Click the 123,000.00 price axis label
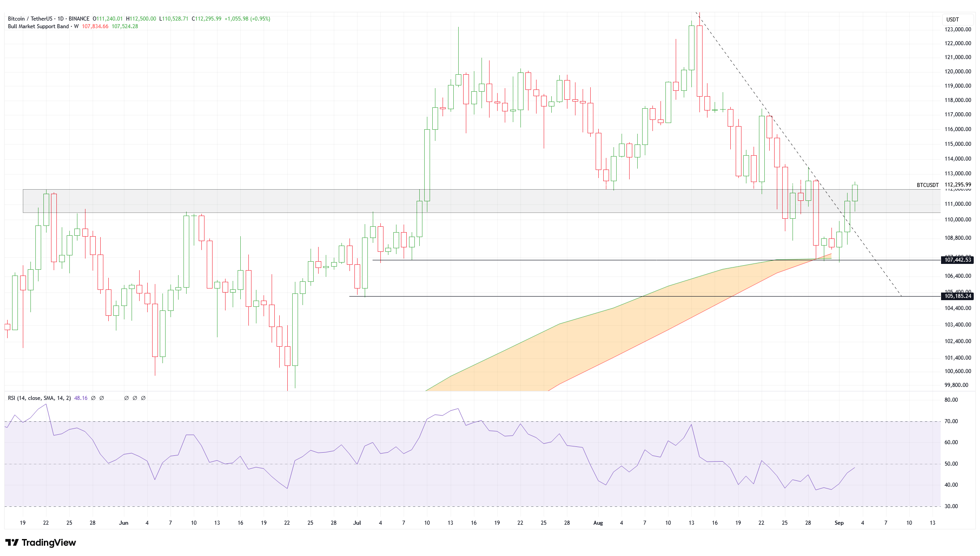The image size is (980, 556). [x=957, y=30]
